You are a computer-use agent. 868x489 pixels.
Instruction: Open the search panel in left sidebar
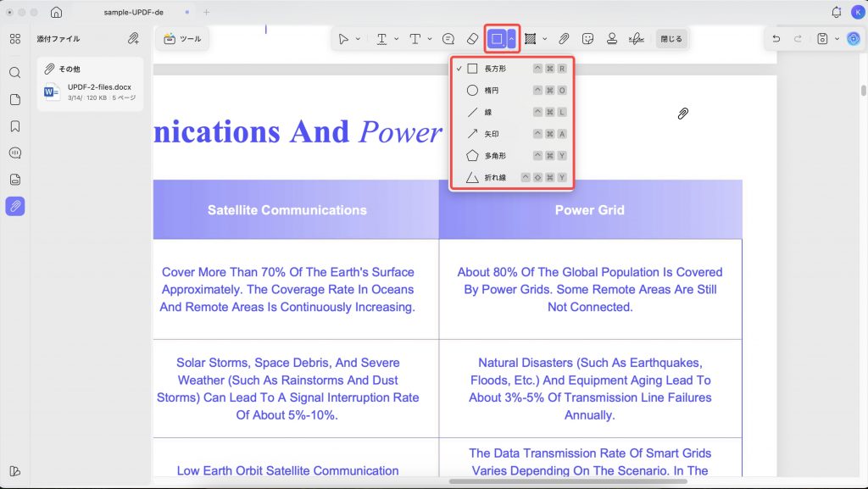15,73
